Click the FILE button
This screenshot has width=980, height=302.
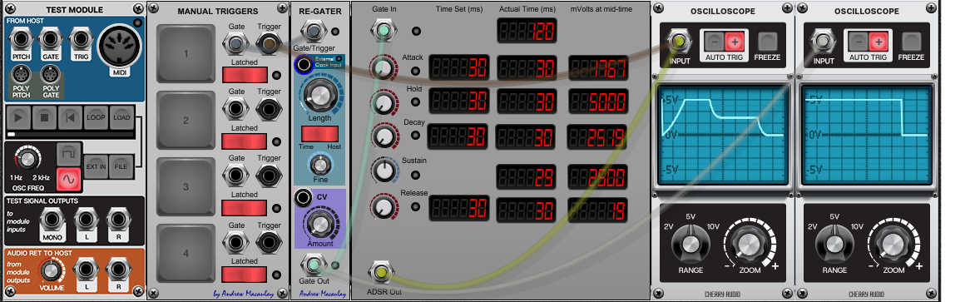121,166
